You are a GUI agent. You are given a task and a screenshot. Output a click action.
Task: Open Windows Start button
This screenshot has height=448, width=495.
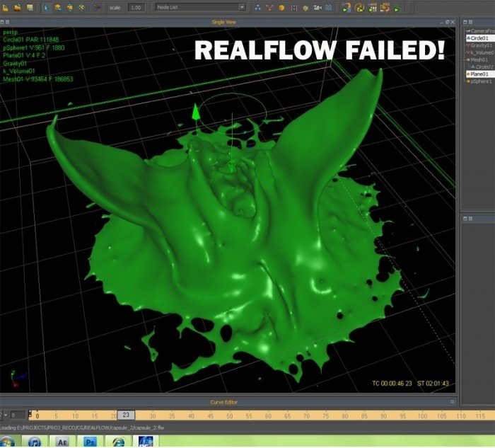coord(7,442)
